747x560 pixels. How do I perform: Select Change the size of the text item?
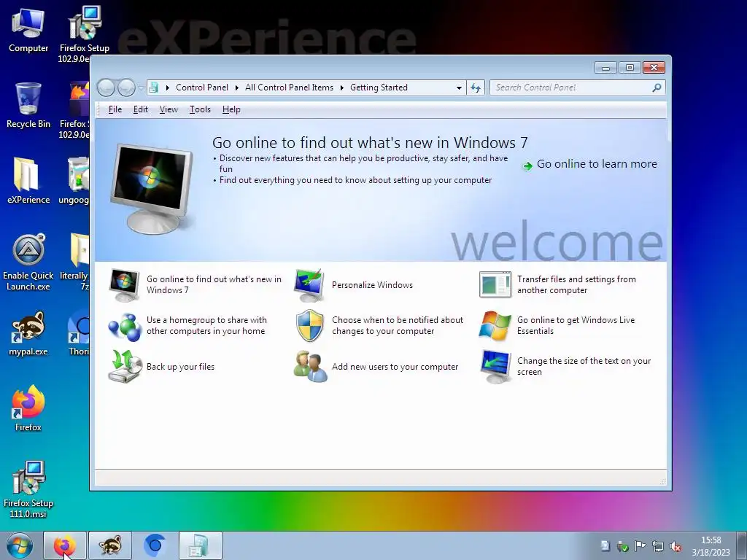pyautogui.click(x=584, y=367)
